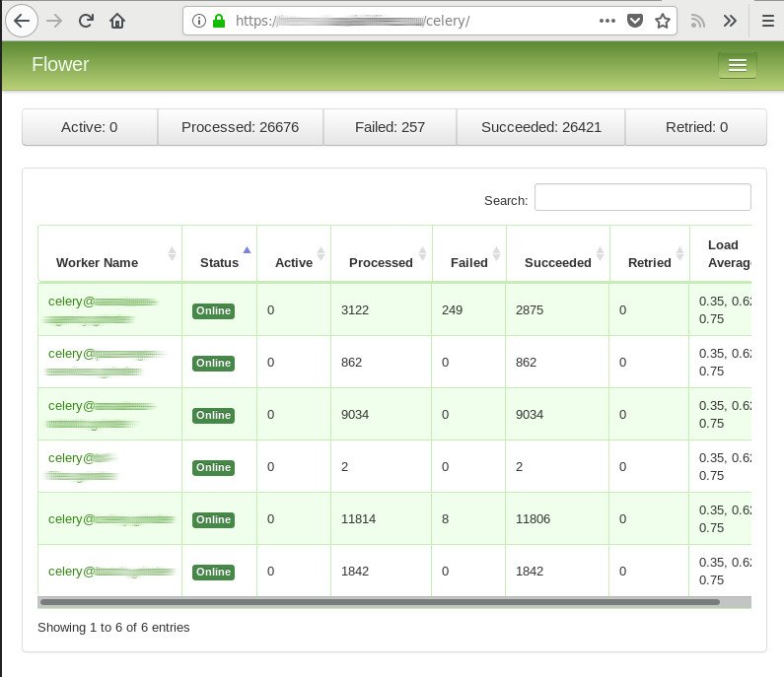This screenshot has width=784, height=677.
Task: Sort table by Load Average column
Action: click(721, 254)
